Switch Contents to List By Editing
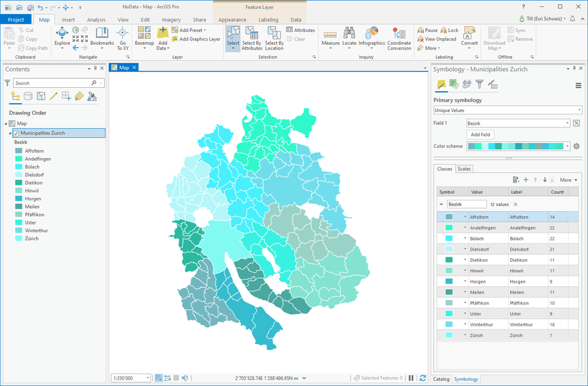The image size is (588, 386). (x=54, y=97)
